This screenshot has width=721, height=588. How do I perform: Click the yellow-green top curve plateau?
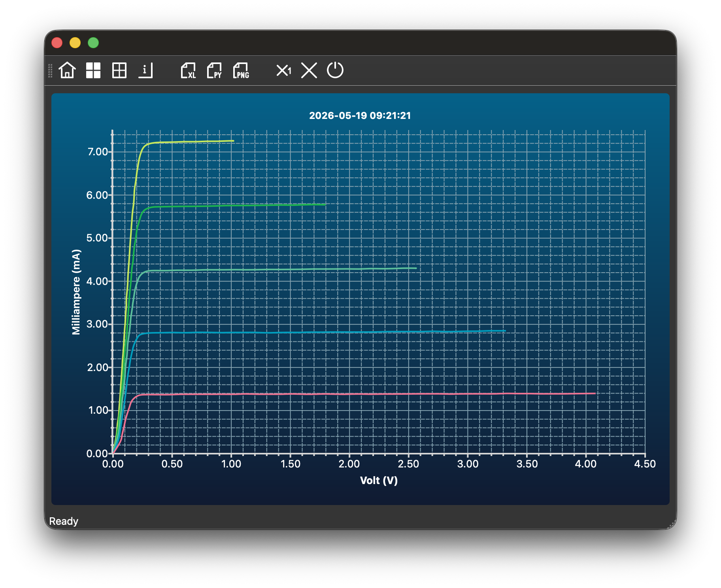click(190, 141)
